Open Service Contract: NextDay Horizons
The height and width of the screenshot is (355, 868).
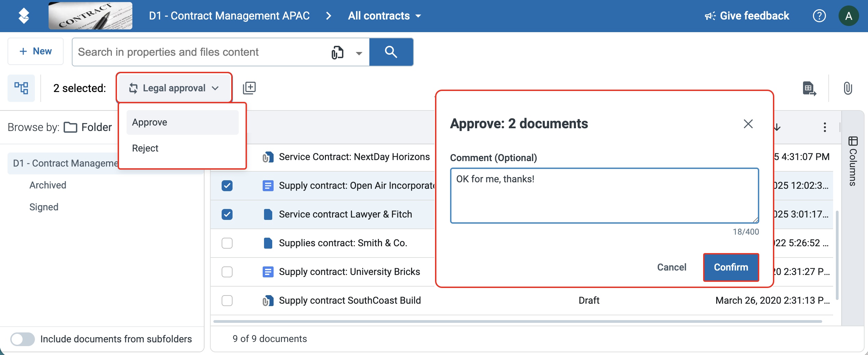pos(354,157)
